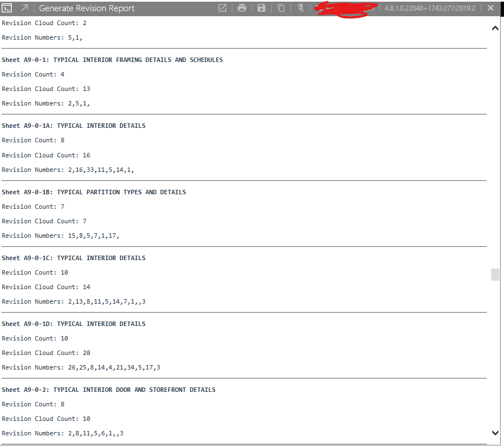
Task: Open the report in an external browser window
Action: [x=222, y=8]
